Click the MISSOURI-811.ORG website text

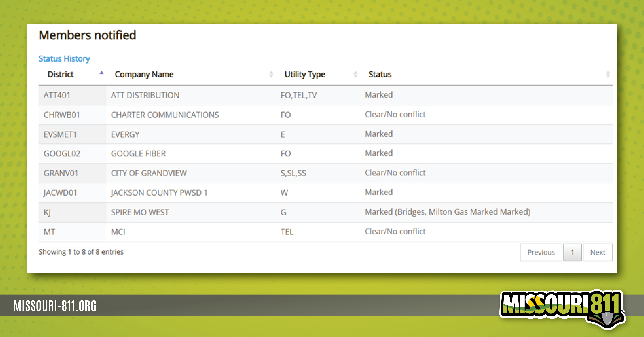coord(55,306)
